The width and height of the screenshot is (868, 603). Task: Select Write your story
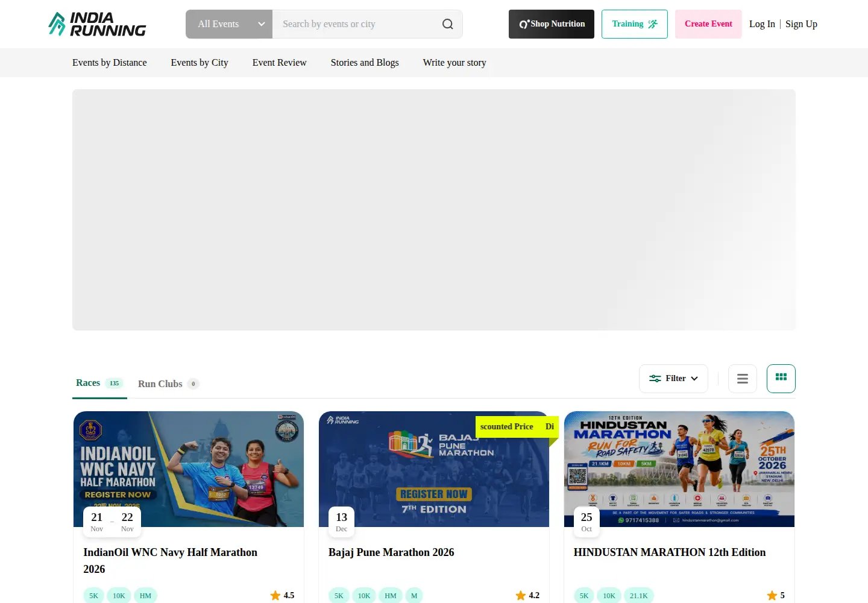point(454,63)
